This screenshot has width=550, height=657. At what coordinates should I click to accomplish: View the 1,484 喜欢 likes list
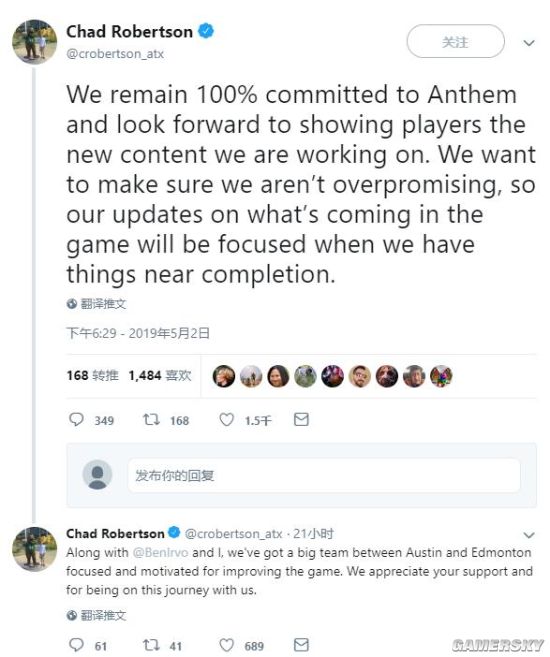(x=160, y=375)
